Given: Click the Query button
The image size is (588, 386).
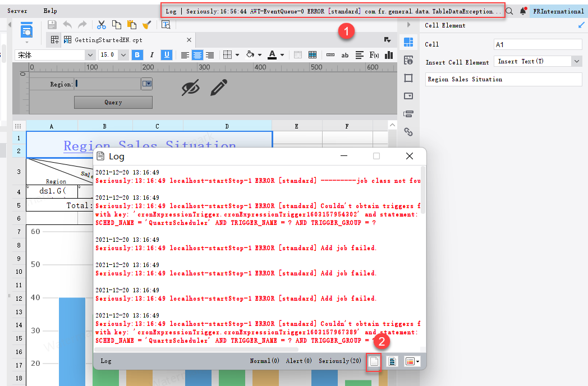Looking at the screenshot, I should click(x=113, y=103).
